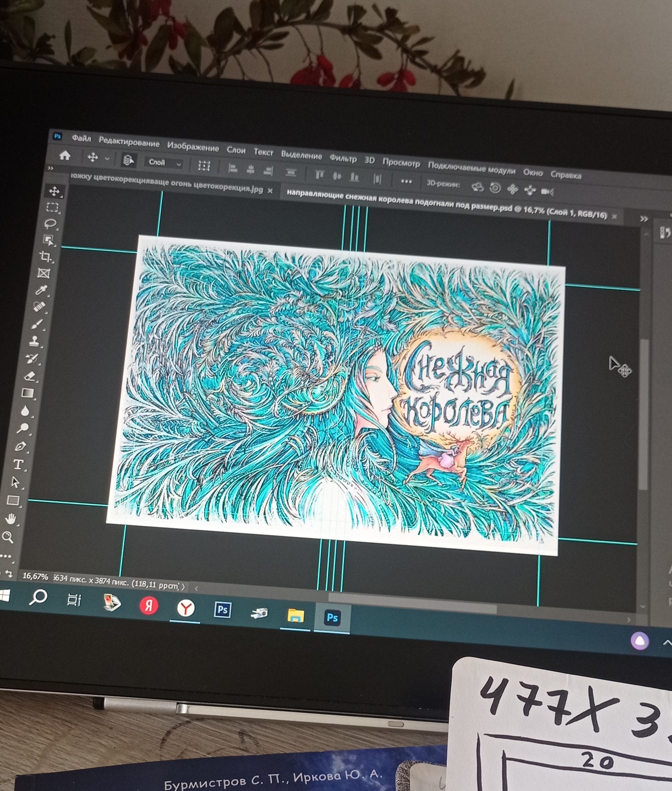The width and height of the screenshot is (672, 791).
Task: Select the Crop tool
Action: (46, 257)
